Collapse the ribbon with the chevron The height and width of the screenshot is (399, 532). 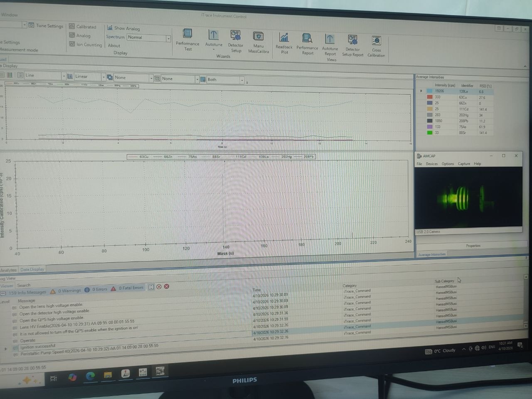click(x=525, y=66)
